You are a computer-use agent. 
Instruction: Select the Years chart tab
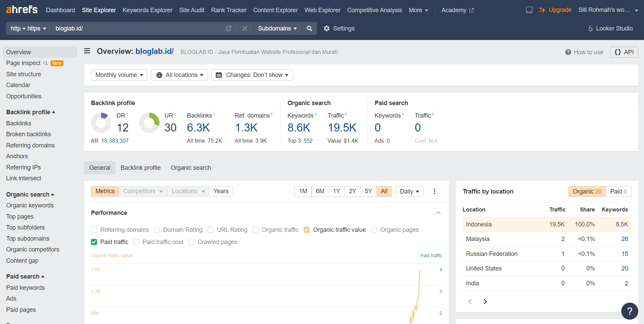pyautogui.click(x=221, y=191)
